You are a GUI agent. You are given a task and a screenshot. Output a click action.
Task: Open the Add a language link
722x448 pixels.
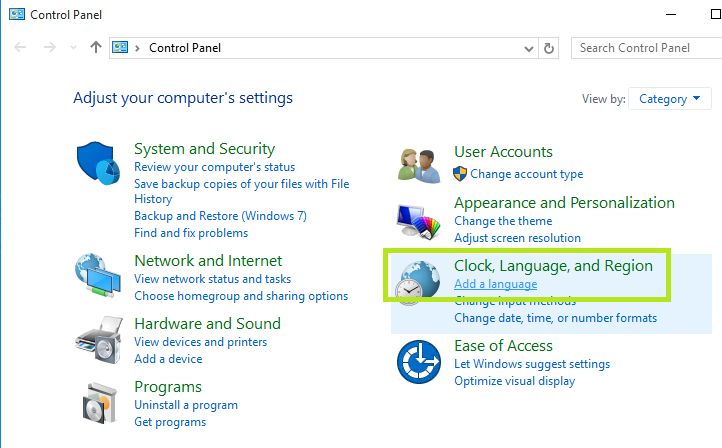coord(495,284)
